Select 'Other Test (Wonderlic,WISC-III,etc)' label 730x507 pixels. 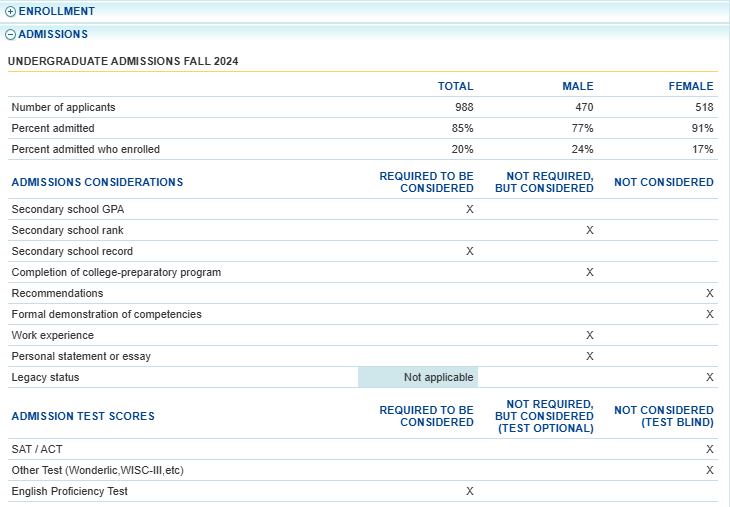(98, 470)
